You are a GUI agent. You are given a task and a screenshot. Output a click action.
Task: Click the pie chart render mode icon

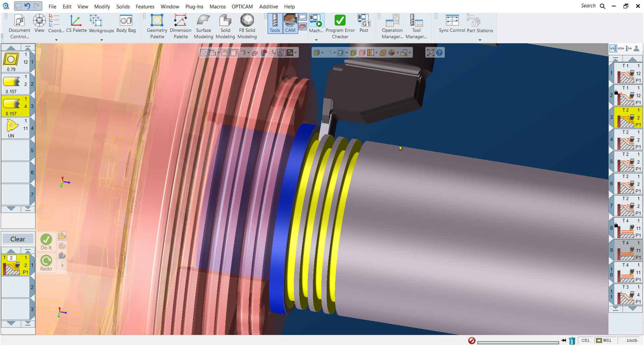(391, 53)
